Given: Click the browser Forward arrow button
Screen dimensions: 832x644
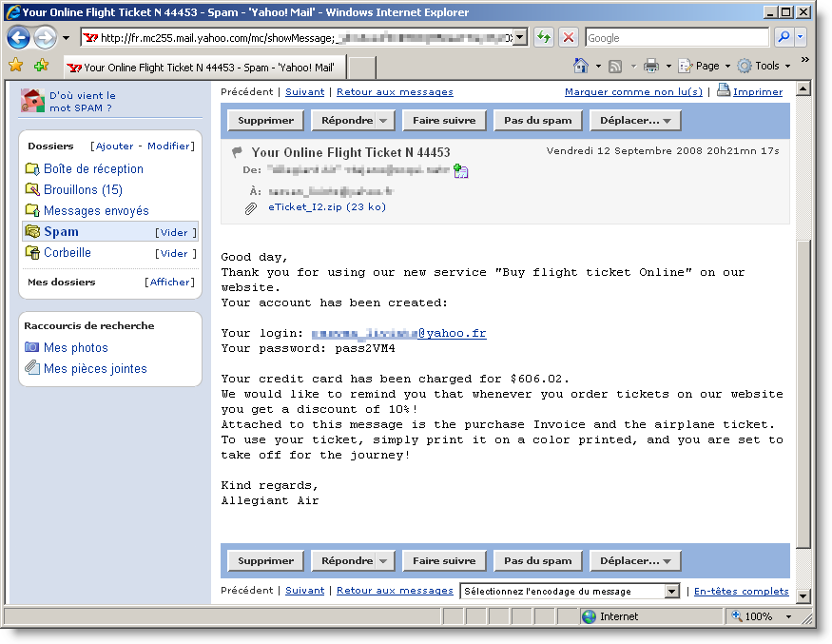Looking at the screenshot, I should (x=45, y=38).
